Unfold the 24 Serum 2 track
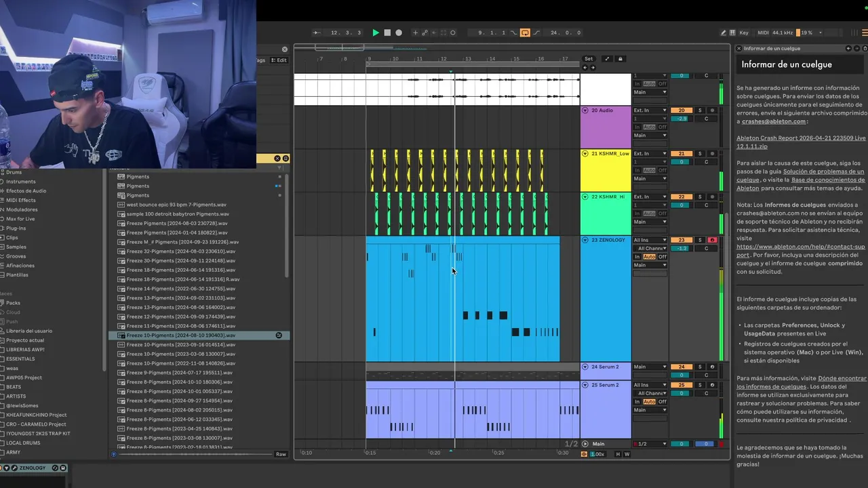The height and width of the screenshot is (488, 868). click(x=585, y=367)
